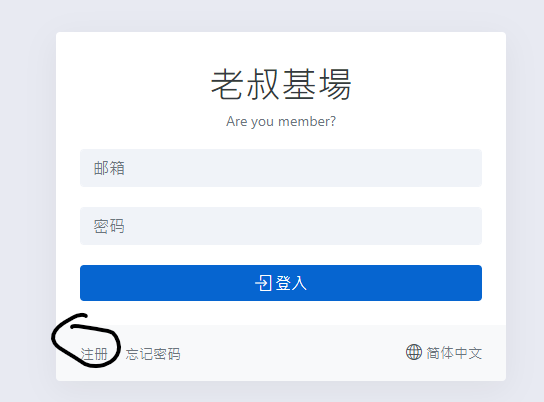
Task: Click the 老叔基場 site title heading
Action: tap(281, 84)
